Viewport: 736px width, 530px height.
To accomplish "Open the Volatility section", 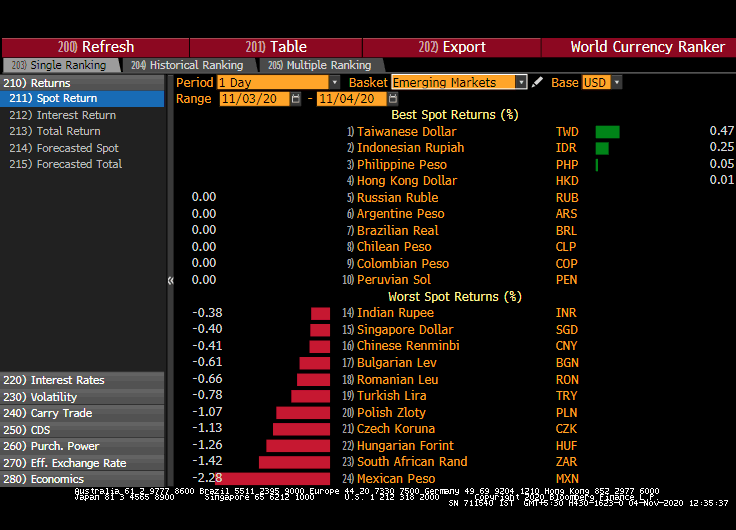I will pos(54,397).
